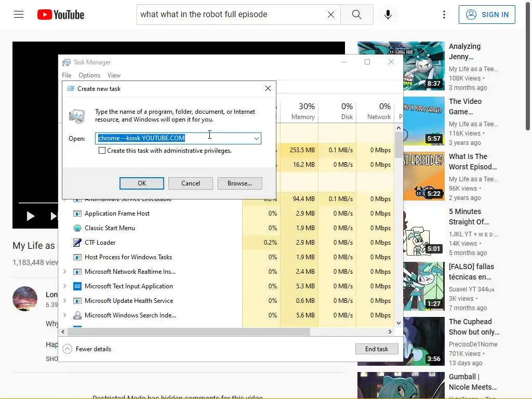Image resolution: width=532 pixels, height=399 pixels.
Task: Click the Microsoft Network Realtime Inspection icon
Action: (77, 272)
